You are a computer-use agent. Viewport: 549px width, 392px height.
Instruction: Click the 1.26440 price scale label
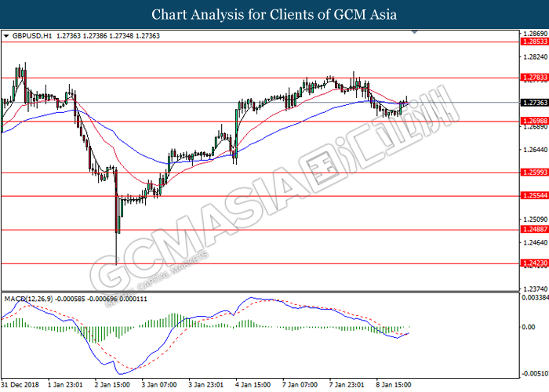(533, 150)
